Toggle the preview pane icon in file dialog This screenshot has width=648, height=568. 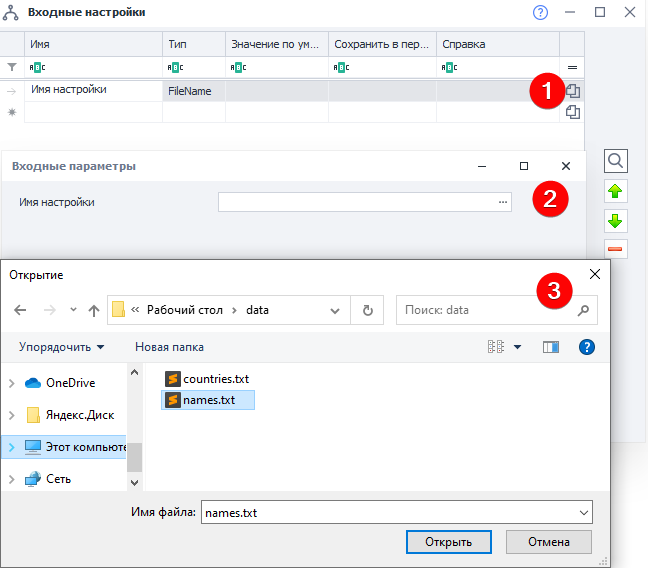click(550, 347)
